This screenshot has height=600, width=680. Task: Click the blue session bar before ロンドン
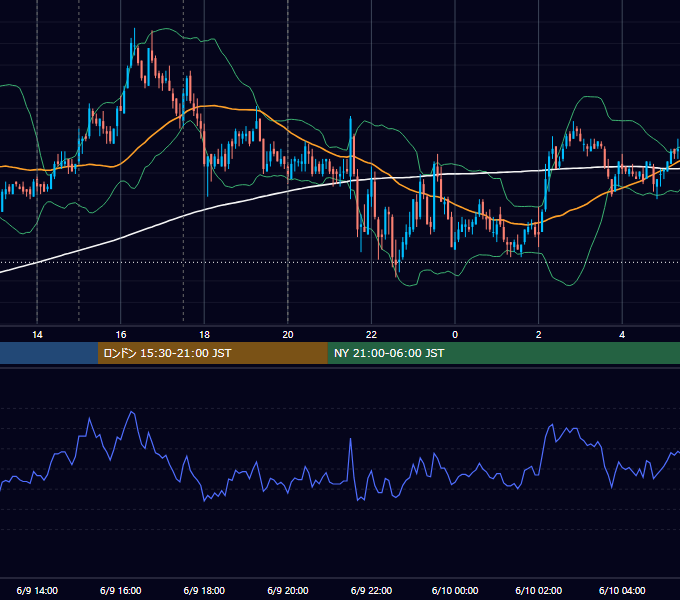tap(49, 353)
